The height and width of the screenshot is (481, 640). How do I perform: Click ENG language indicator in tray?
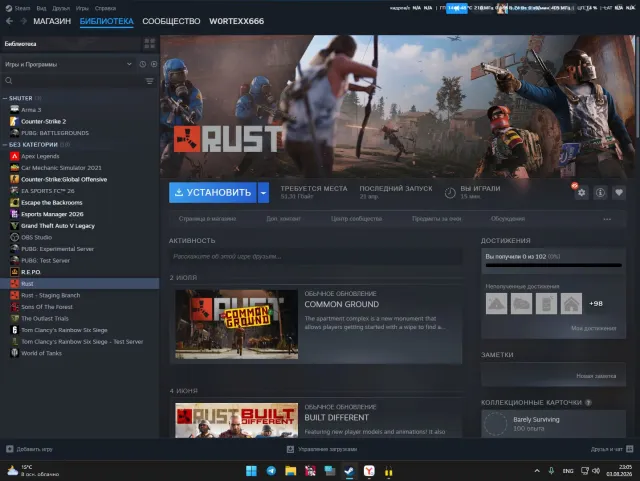click(x=568, y=471)
